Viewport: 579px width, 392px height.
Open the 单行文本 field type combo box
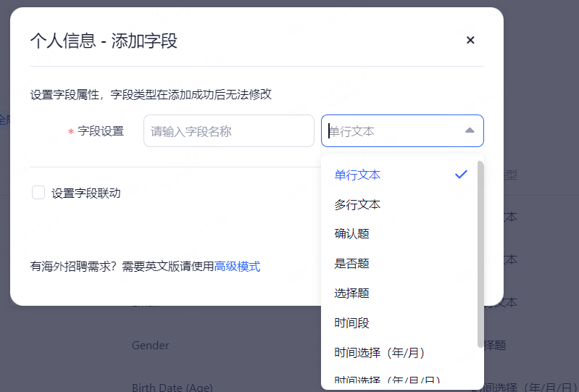point(391,131)
